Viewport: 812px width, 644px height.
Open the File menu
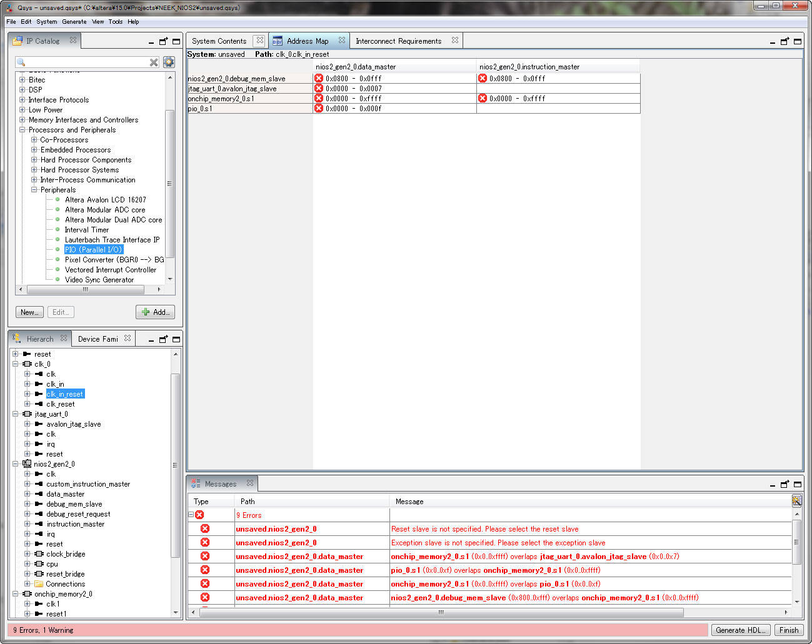tap(11, 21)
